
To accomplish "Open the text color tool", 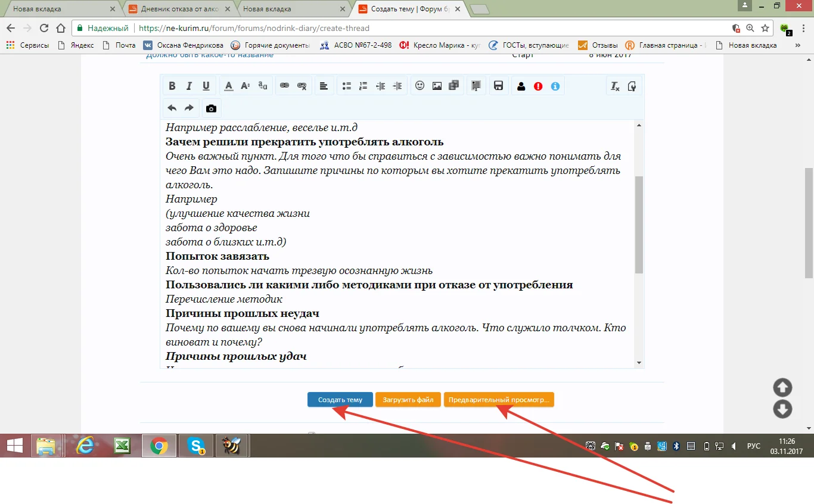I will (228, 86).
